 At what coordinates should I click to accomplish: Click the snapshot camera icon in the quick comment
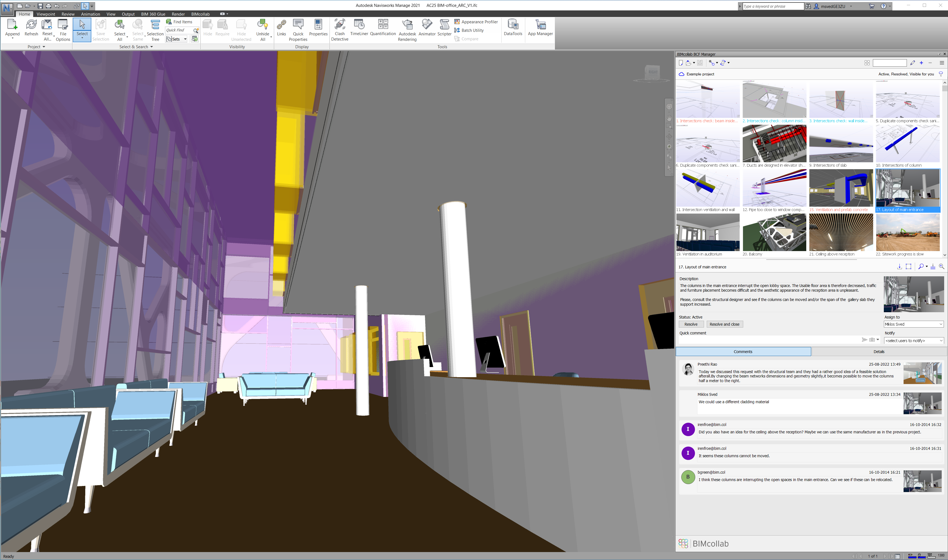pos(872,340)
